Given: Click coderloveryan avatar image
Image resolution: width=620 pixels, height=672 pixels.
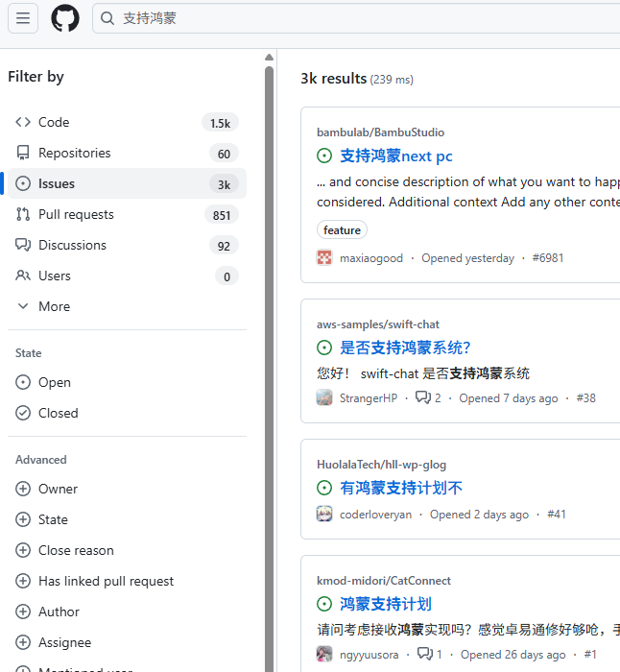Looking at the screenshot, I should [324, 514].
